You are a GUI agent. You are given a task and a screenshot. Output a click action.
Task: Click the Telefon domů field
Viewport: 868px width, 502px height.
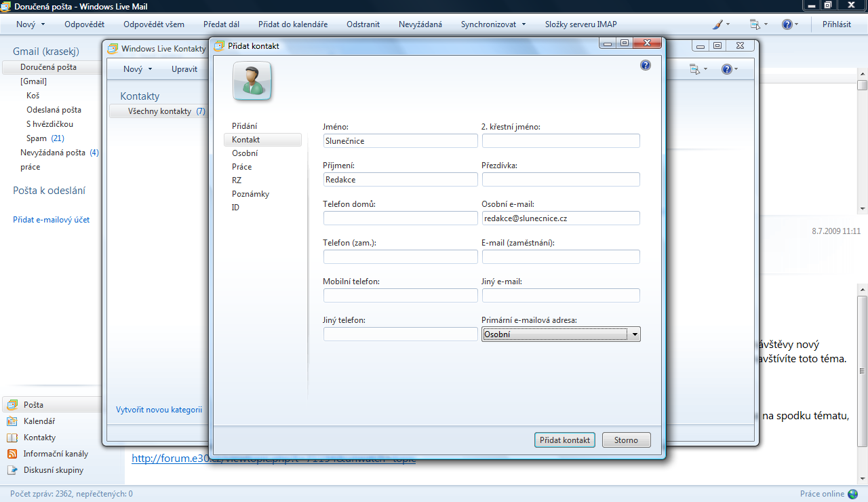401,218
